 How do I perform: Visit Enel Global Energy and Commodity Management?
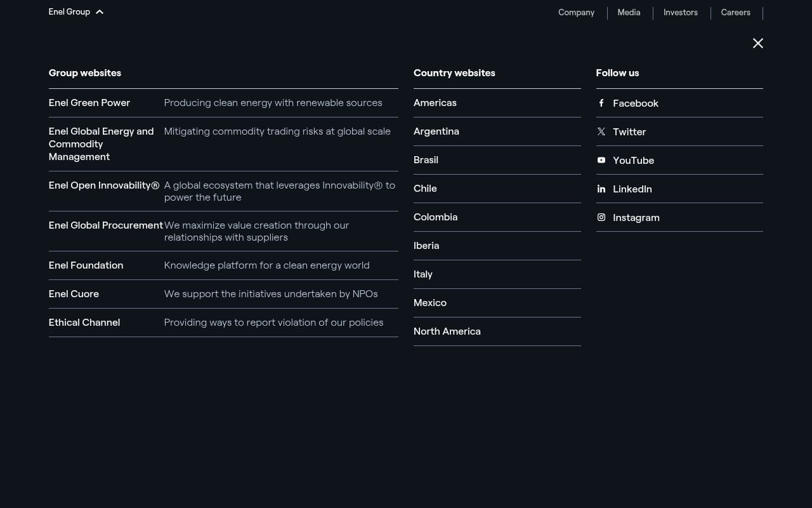[x=101, y=144]
